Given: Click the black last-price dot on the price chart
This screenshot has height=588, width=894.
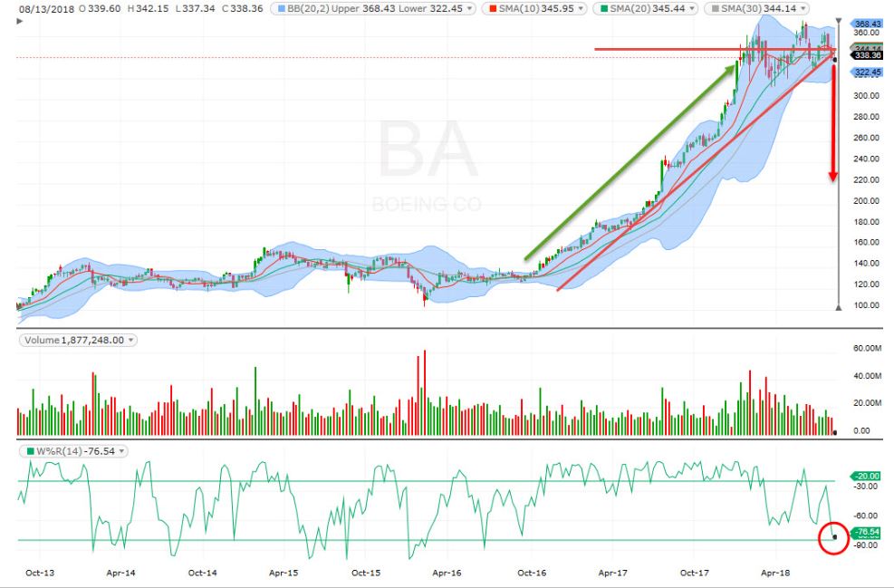Looking at the screenshot, I should 835,59.
